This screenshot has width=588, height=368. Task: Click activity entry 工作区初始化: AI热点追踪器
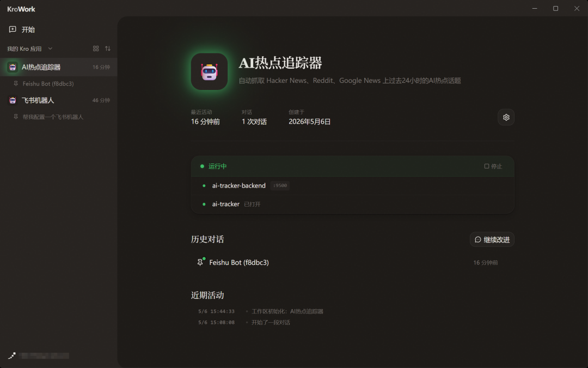tap(287, 311)
